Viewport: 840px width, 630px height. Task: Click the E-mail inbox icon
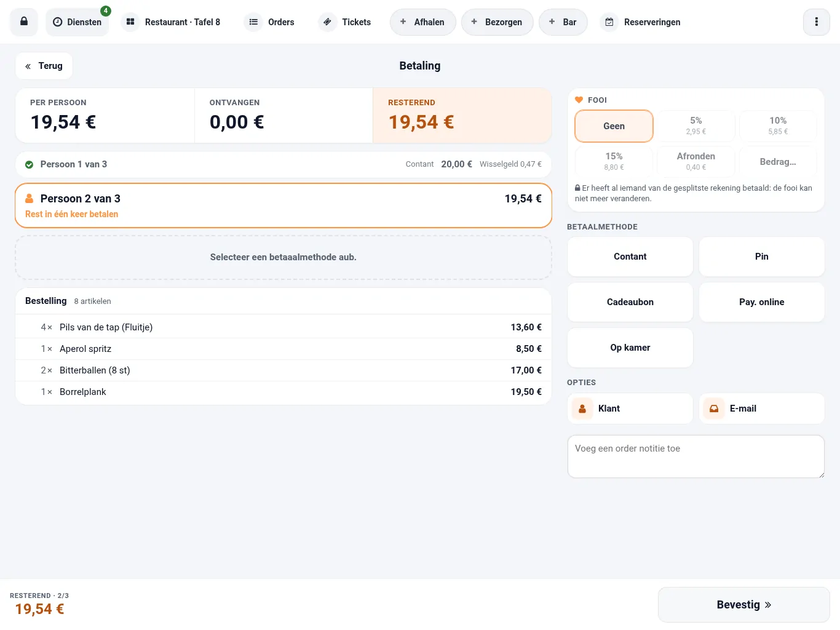click(714, 409)
